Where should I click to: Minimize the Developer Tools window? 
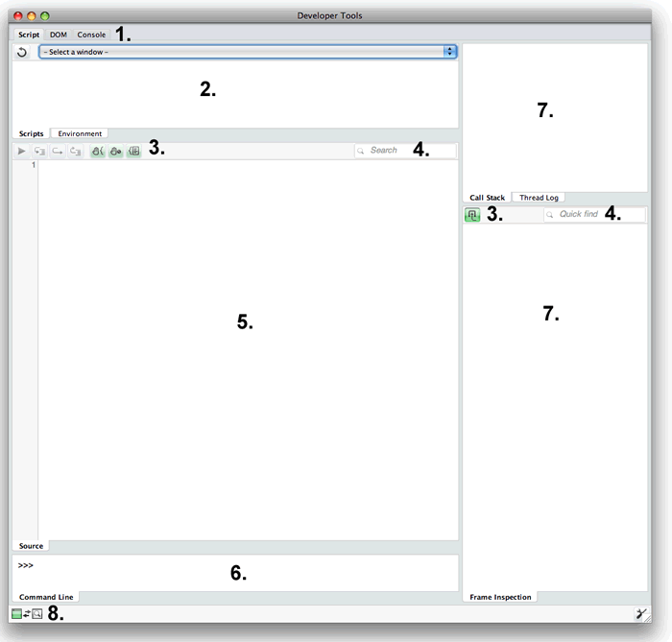coord(32,16)
